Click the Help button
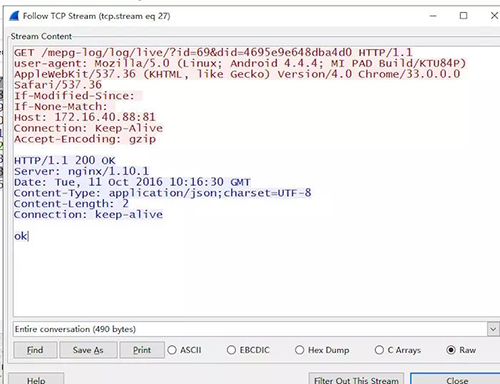 [x=36, y=379]
